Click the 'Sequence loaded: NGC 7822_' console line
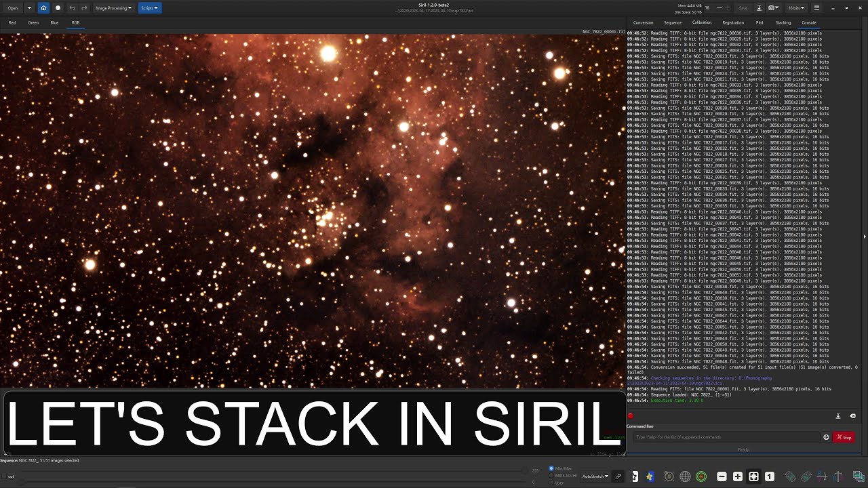The width and height of the screenshot is (868, 488). pyautogui.click(x=679, y=394)
